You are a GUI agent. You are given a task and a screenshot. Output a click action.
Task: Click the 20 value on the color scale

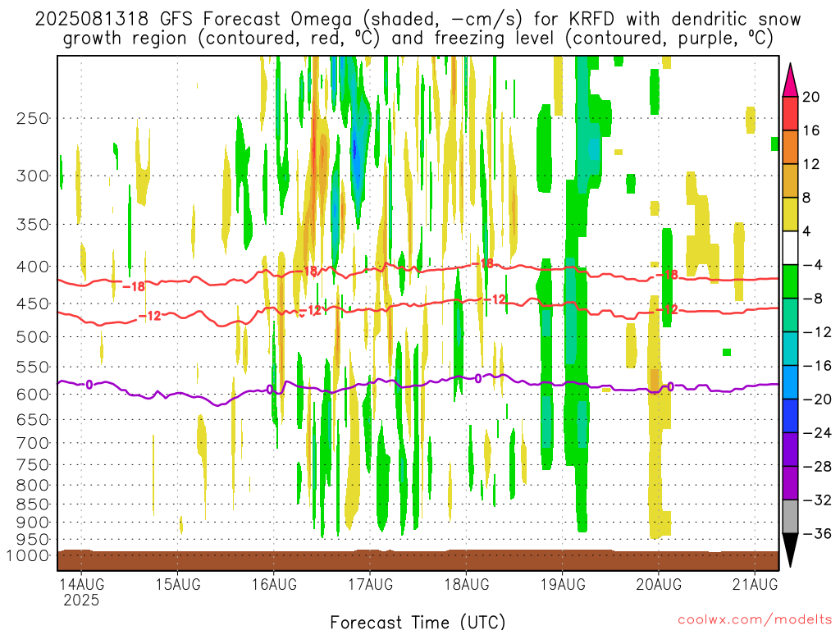tap(811, 97)
